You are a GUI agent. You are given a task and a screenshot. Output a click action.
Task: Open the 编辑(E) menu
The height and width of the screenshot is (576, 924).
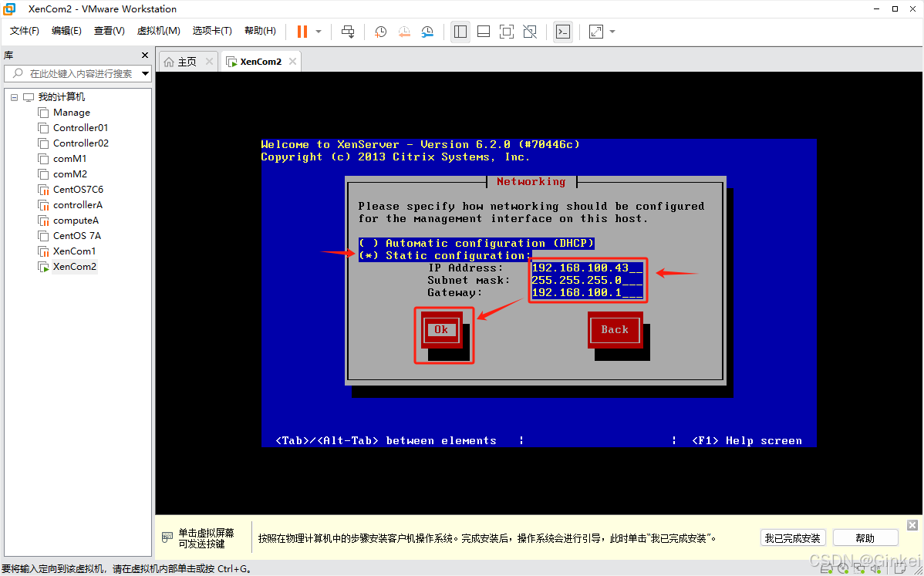coord(66,31)
